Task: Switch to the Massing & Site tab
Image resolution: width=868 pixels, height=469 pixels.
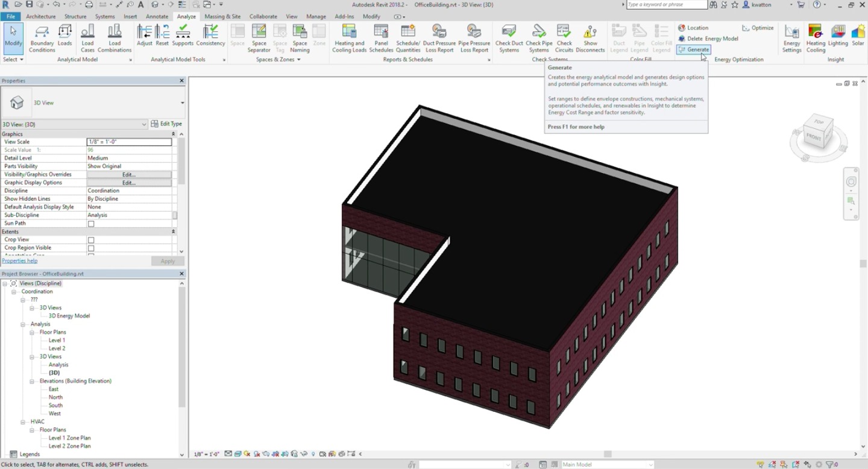Action: (x=222, y=16)
